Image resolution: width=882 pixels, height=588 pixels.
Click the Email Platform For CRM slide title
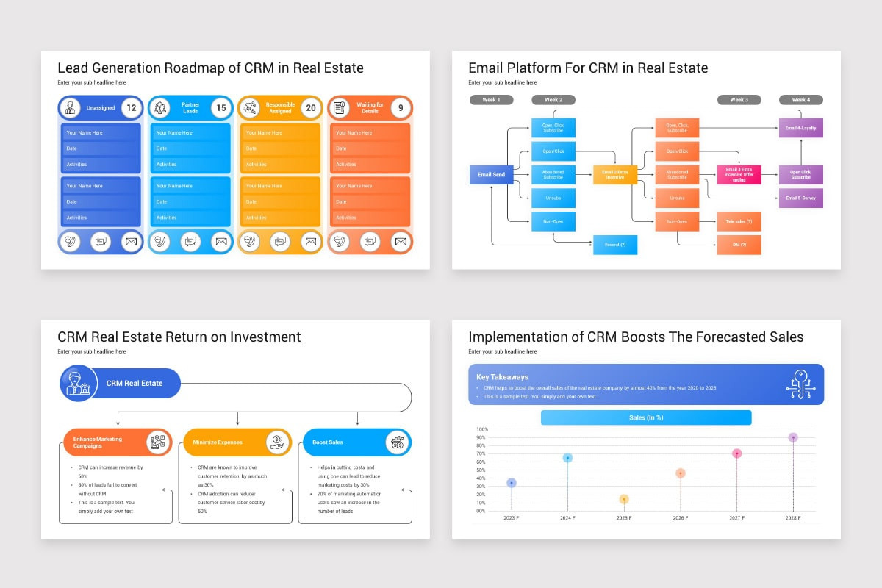pyautogui.click(x=588, y=68)
